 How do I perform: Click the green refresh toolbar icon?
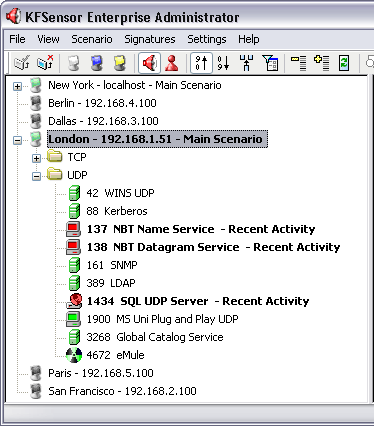tap(344, 63)
